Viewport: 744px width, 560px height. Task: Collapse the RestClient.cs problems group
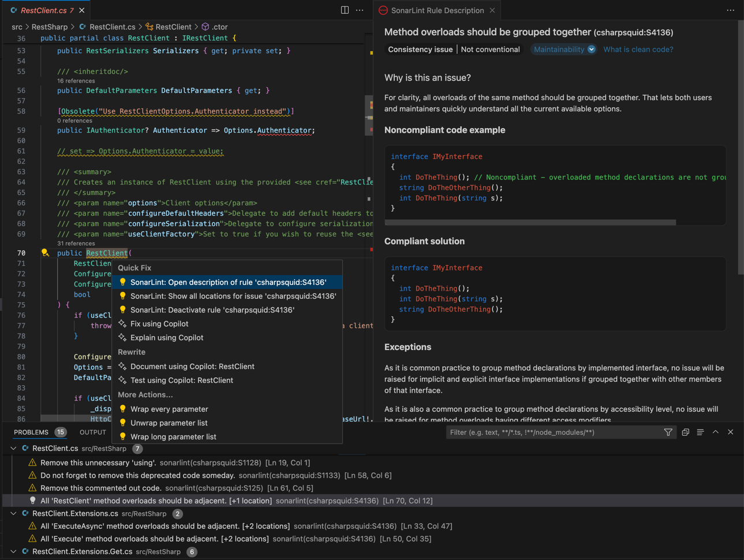point(12,448)
